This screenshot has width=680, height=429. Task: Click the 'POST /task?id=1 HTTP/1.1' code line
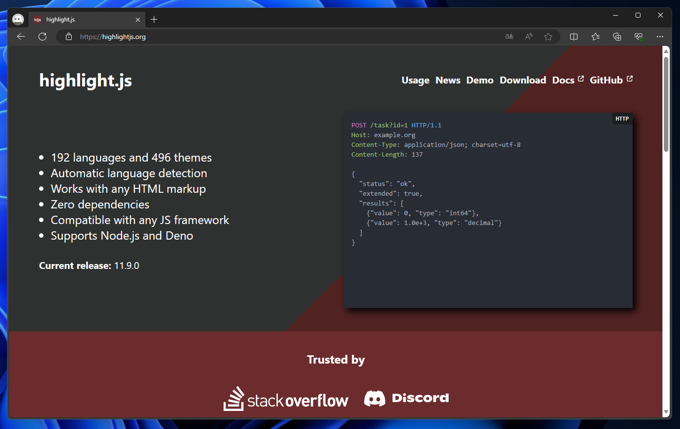coord(396,125)
